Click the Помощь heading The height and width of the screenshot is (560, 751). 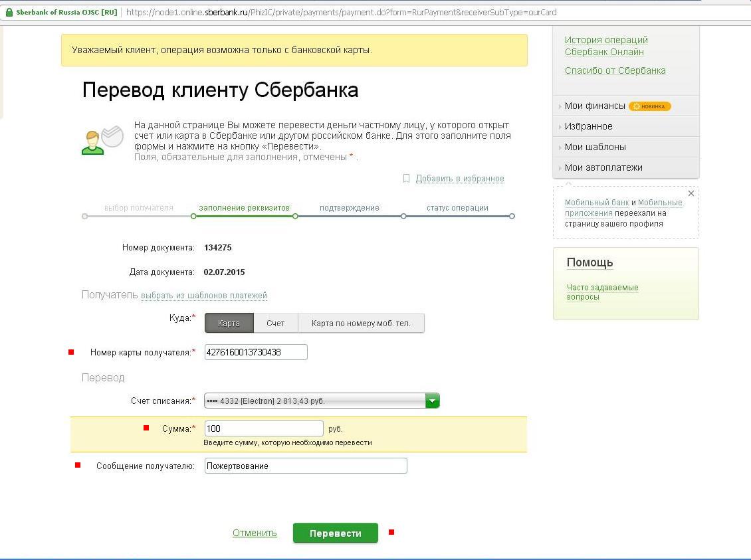(590, 262)
